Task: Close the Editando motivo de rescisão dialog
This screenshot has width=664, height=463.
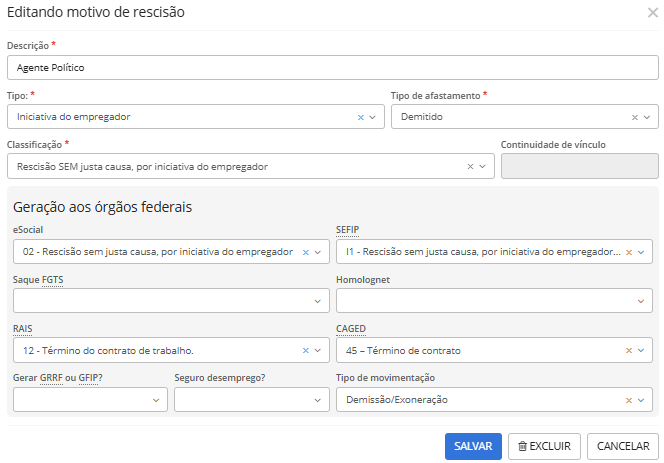Action: pos(653,13)
